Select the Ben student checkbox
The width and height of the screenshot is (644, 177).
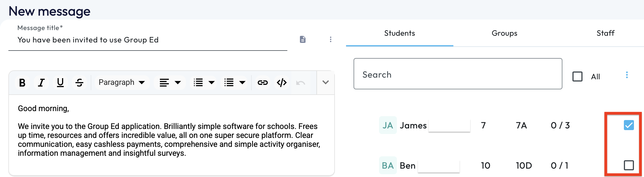629,165
